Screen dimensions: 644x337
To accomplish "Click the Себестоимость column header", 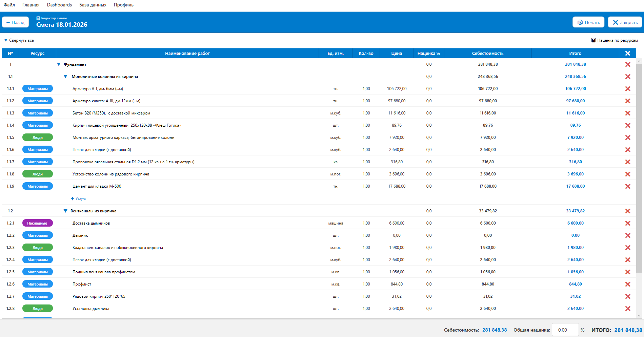I will pos(488,53).
